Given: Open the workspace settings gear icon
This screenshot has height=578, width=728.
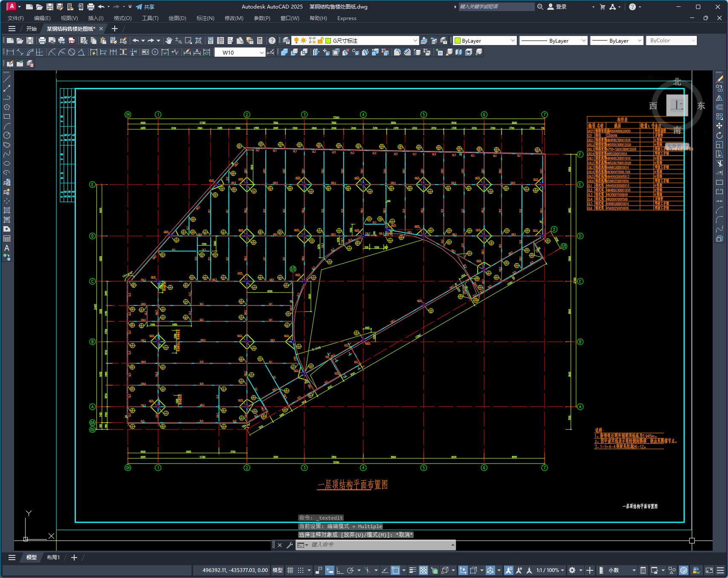Looking at the screenshot, I should tap(572, 570).
